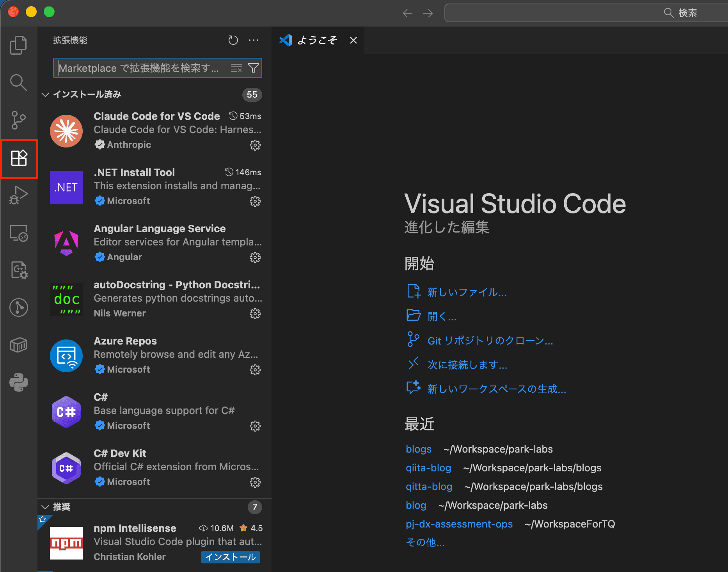This screenshot has height=572, width=728.
Task: Click the refresh extensions icon
Action: [233, 40]
